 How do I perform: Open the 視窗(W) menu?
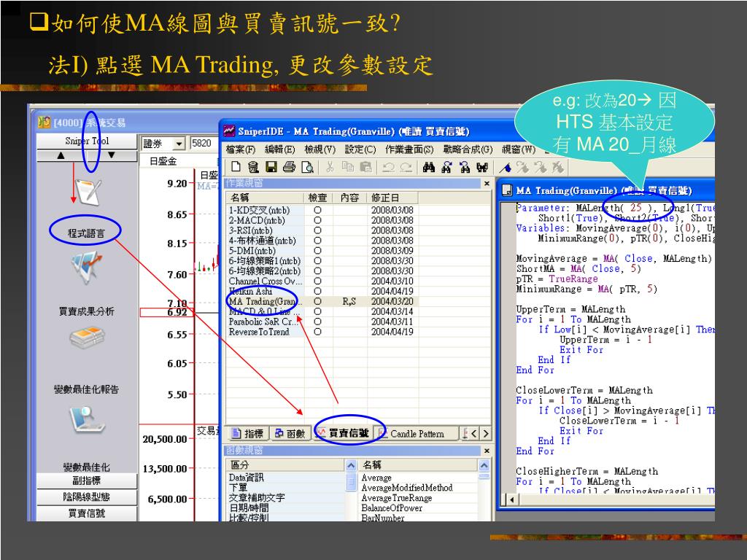[519, 149]
